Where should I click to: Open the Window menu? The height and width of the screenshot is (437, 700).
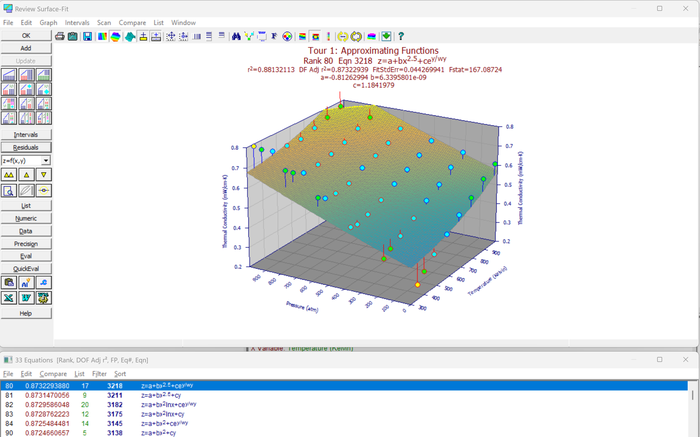coord(183,22)
